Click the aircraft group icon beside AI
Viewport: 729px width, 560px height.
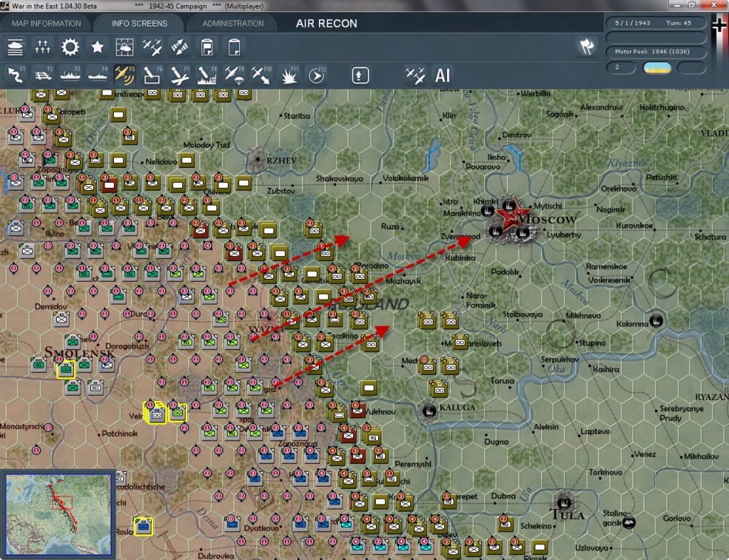click(415, 75)
